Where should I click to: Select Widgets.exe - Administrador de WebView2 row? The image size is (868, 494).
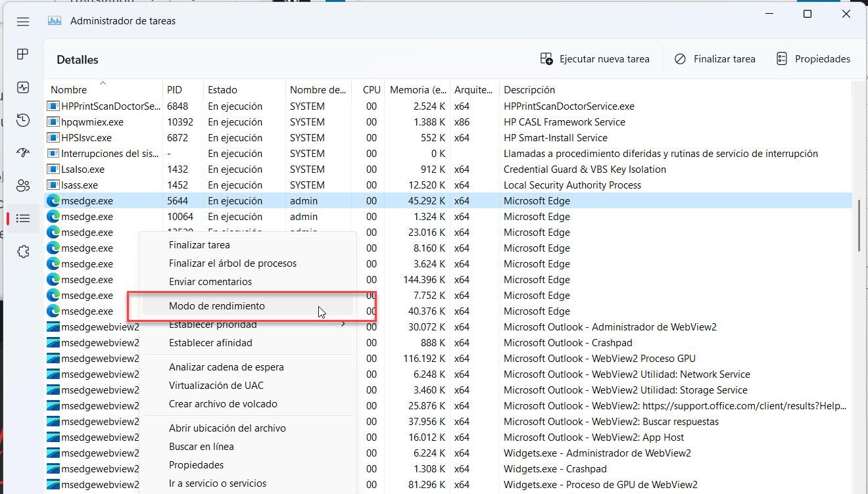coord(448,453)
